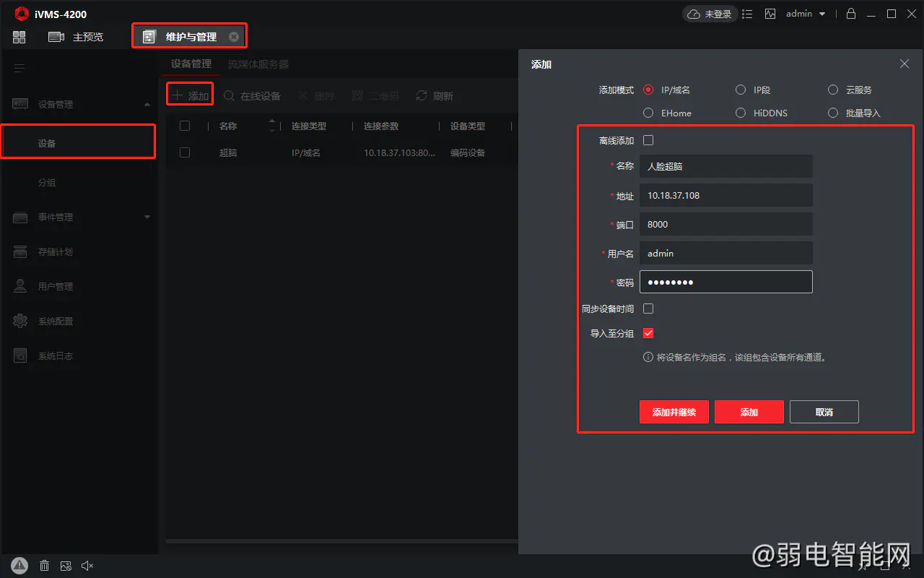Click the 密码 password field
The image size is (924, 578).
pos(726,282)
